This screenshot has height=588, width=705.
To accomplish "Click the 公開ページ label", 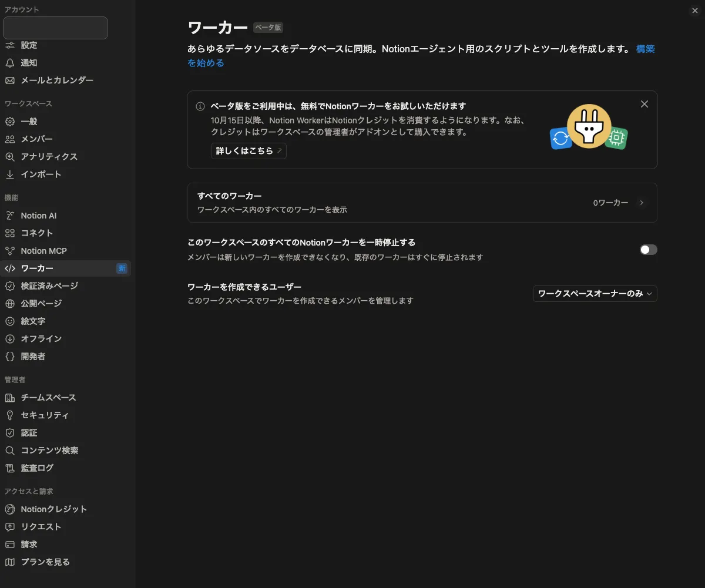I will coord(41,304).
